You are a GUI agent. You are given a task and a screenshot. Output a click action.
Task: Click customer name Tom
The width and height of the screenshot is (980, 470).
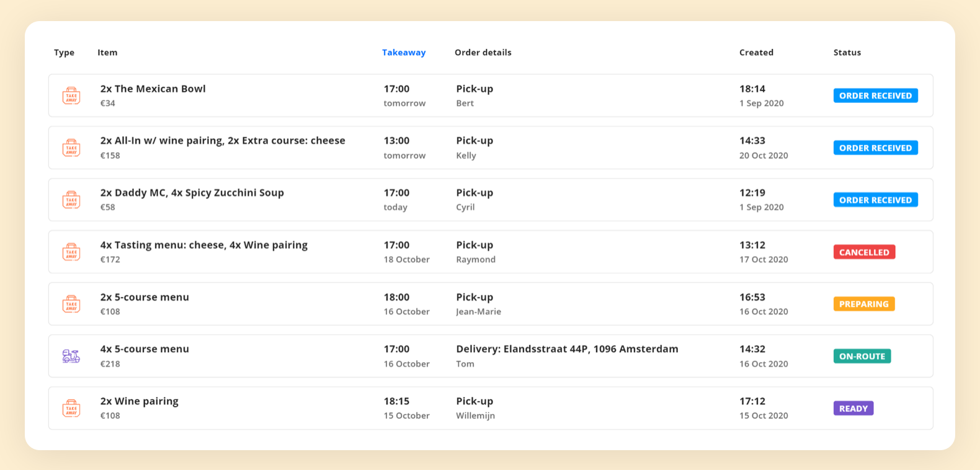465,364
